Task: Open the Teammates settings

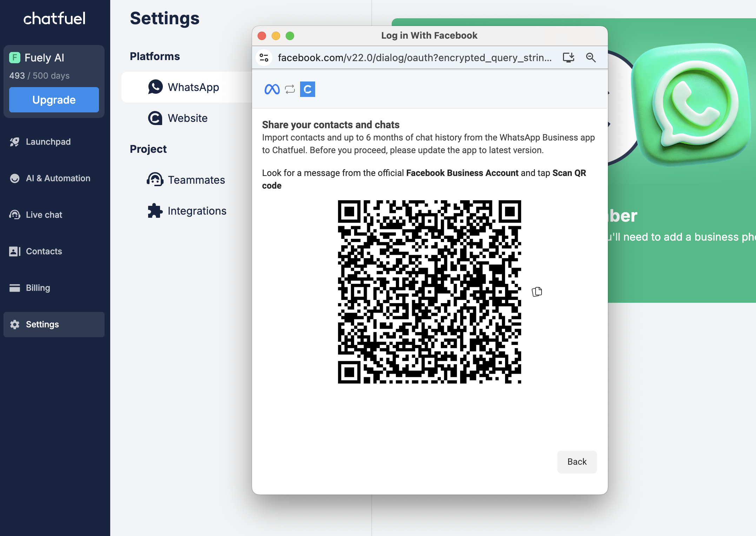Action: click(x=196, y=180)
